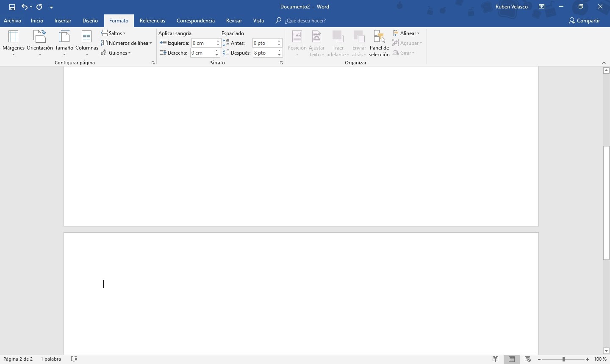Open the Márgenes menu
The width and height of the screenshot is (610, 364).
14,43
